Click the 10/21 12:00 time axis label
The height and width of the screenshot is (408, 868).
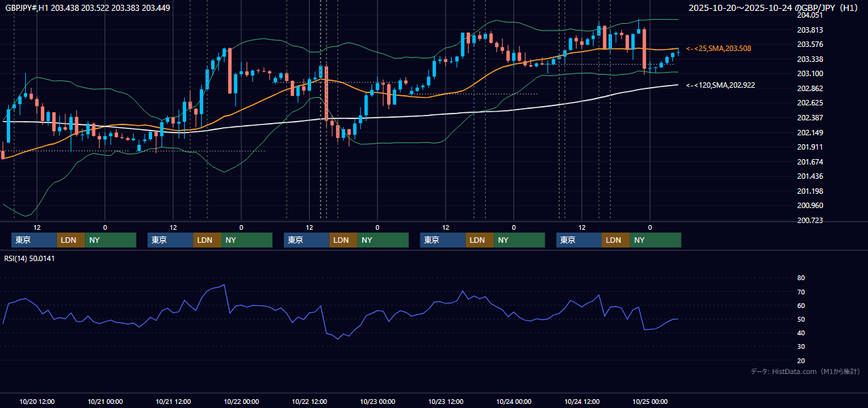click(x=173, y=402)
